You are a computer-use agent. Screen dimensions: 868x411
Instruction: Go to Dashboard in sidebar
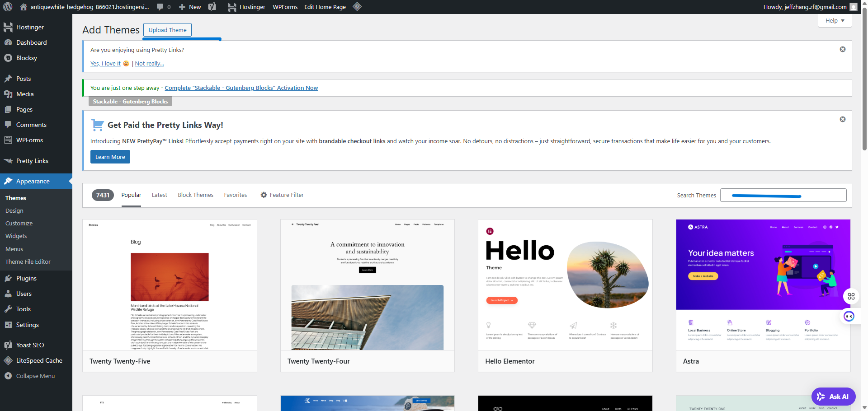pos(36,42)
